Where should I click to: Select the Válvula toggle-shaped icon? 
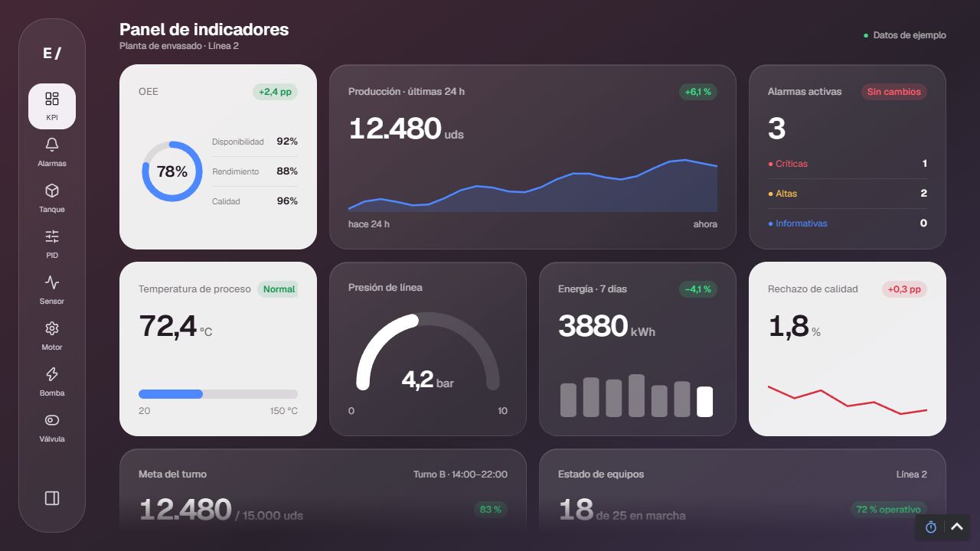52,420
